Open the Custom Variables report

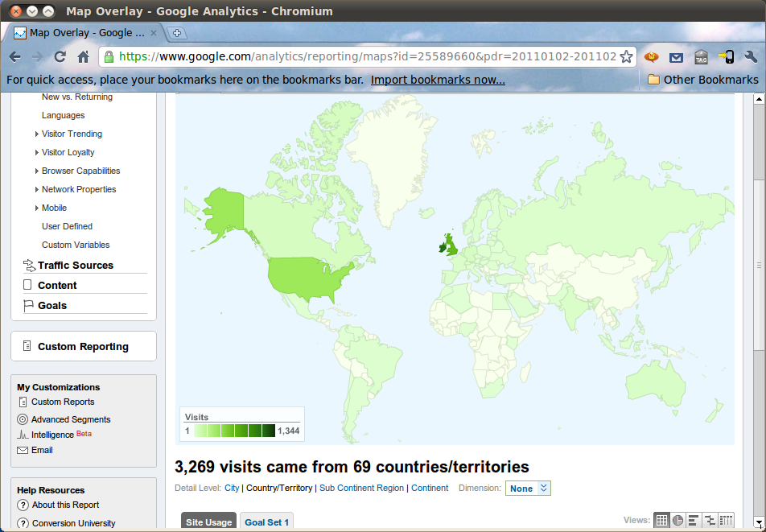[x=76, y=245]
